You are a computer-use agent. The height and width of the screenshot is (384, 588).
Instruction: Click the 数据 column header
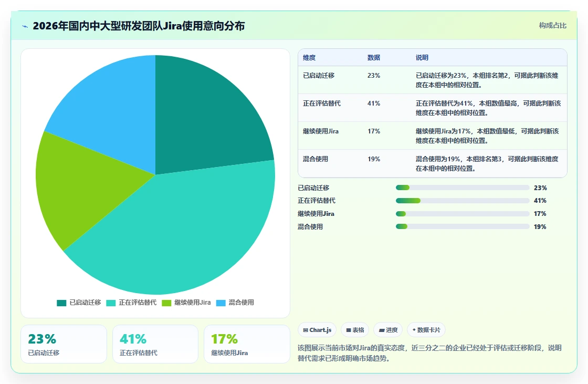pyautogui.click(x=373, y=58)
